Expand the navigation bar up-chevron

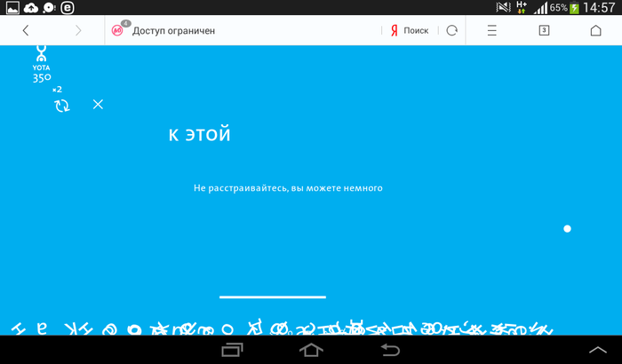(597, 349)
